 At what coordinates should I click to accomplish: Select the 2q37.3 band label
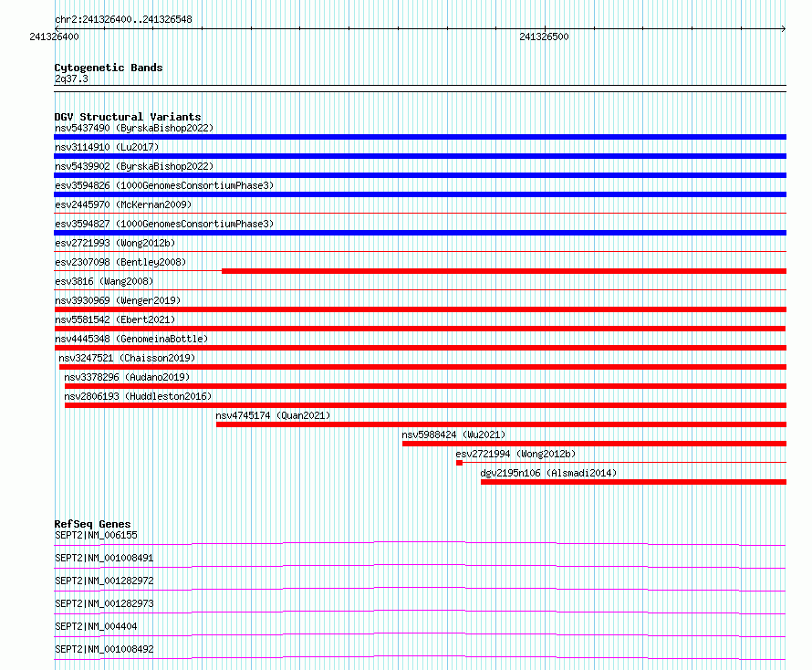[71, 79]
